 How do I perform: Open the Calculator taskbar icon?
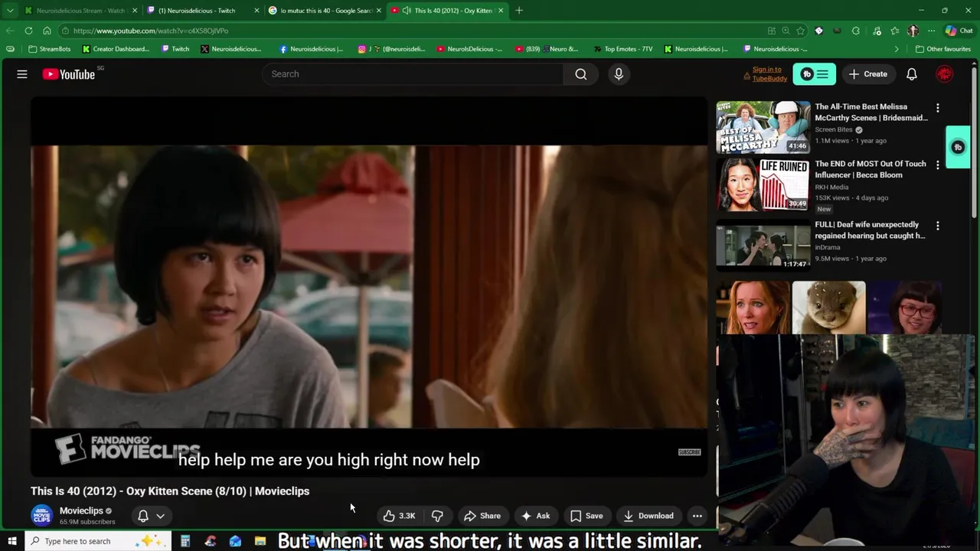point(185,541)
